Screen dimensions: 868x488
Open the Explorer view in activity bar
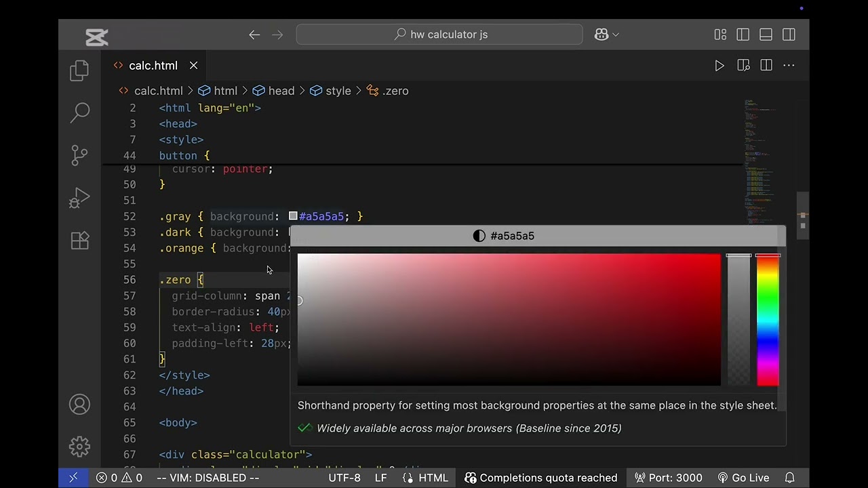coord(79,70)
